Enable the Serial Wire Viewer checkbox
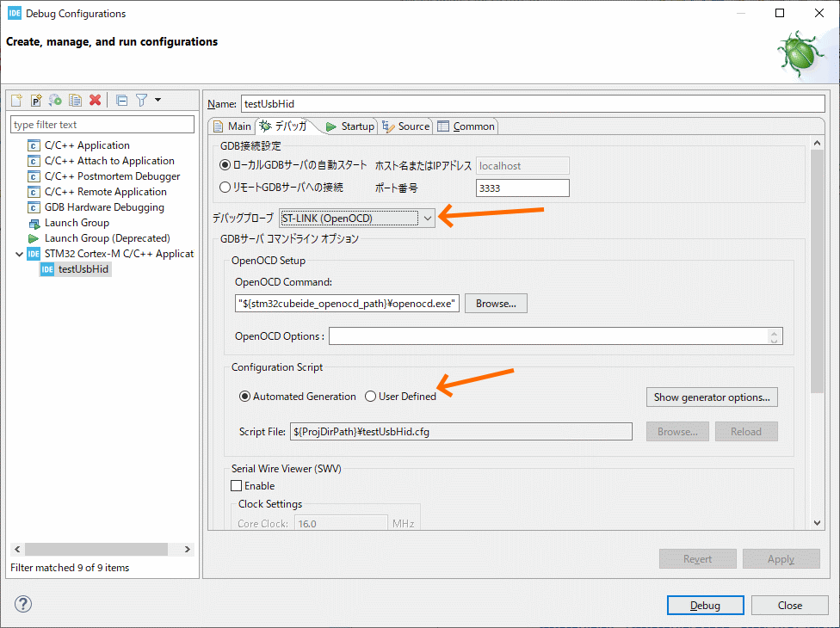 click(237, 486)
